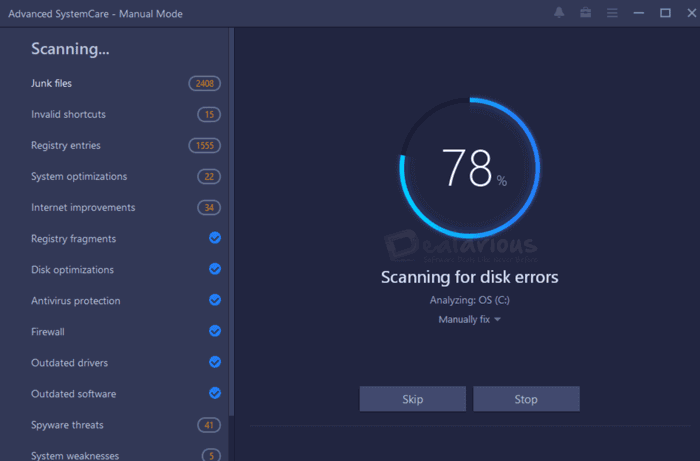700x461 pixels.
Task: Click the System weaknesses count badge 5
Action: (x=211, y=455)
